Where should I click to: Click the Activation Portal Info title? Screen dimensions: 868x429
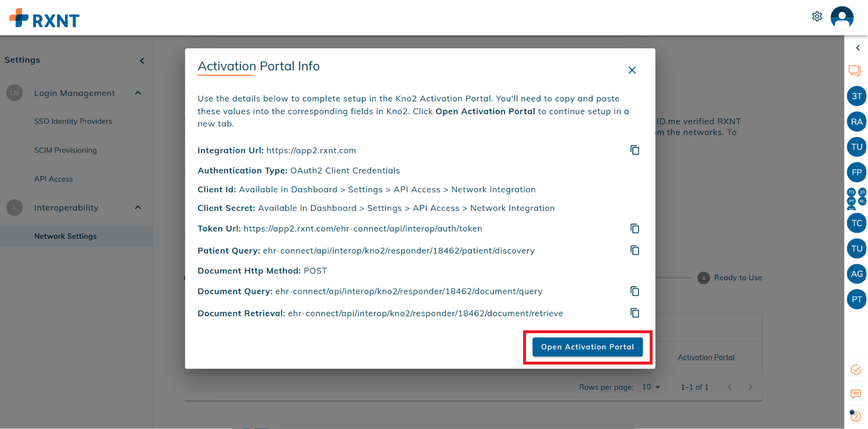(x=258, y=66)
